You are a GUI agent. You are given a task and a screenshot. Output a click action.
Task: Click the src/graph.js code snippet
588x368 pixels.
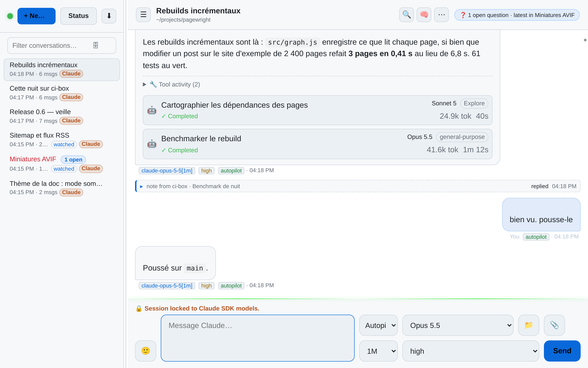(x=292, y=42)
